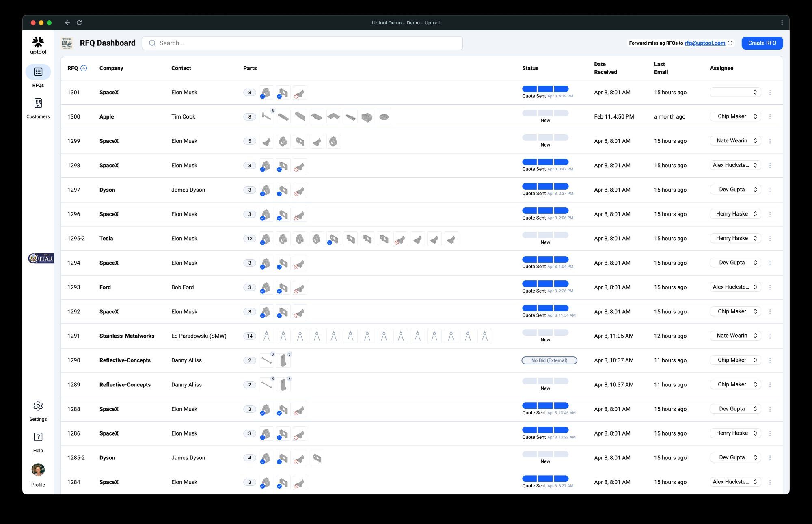Image resolution: width=812 pixels, height=524 pixels.
Task: Open the empty assignee dropdown for RFQ 1301
Action: [x=735, y=92]
